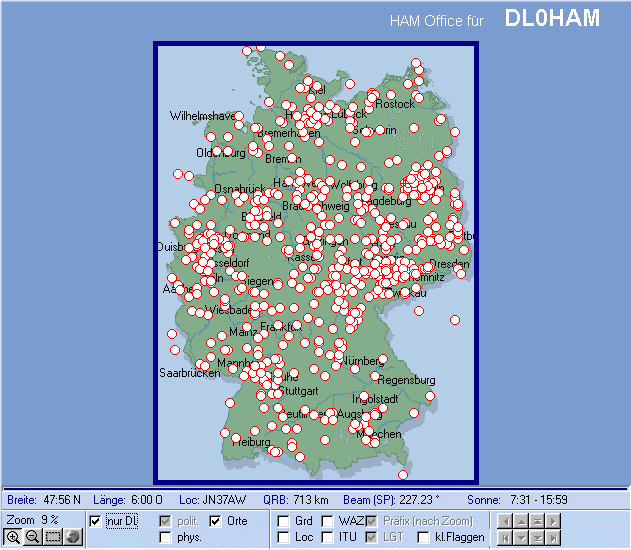Click the zoom out magnifier icon
This screenshot has height=550, width=631.
(x=32, y=537)
